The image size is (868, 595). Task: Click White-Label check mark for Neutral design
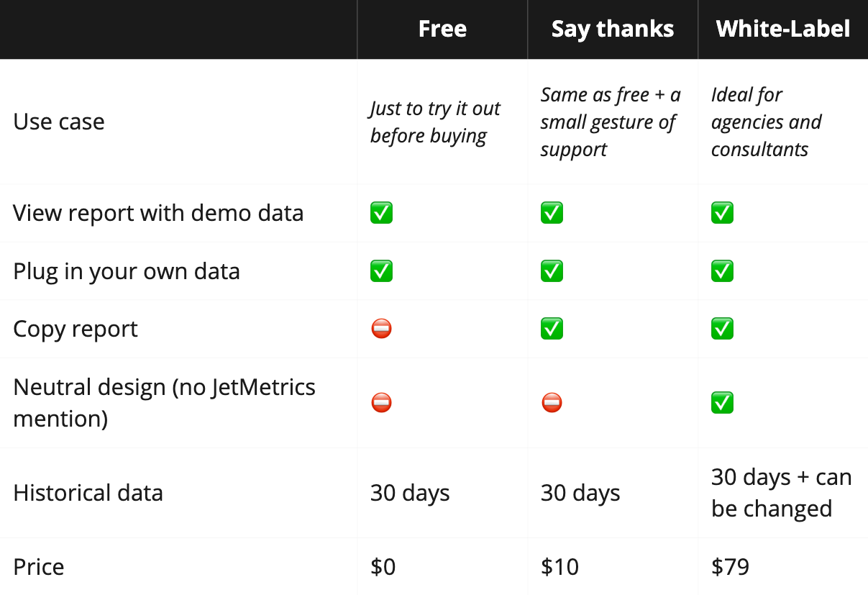(722, 403)
